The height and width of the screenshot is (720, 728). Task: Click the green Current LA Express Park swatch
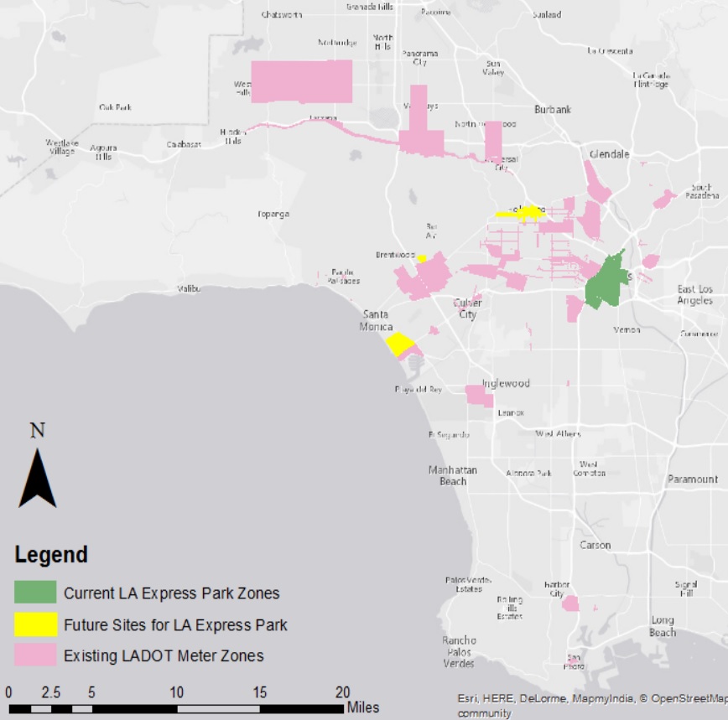pos(35,593)
